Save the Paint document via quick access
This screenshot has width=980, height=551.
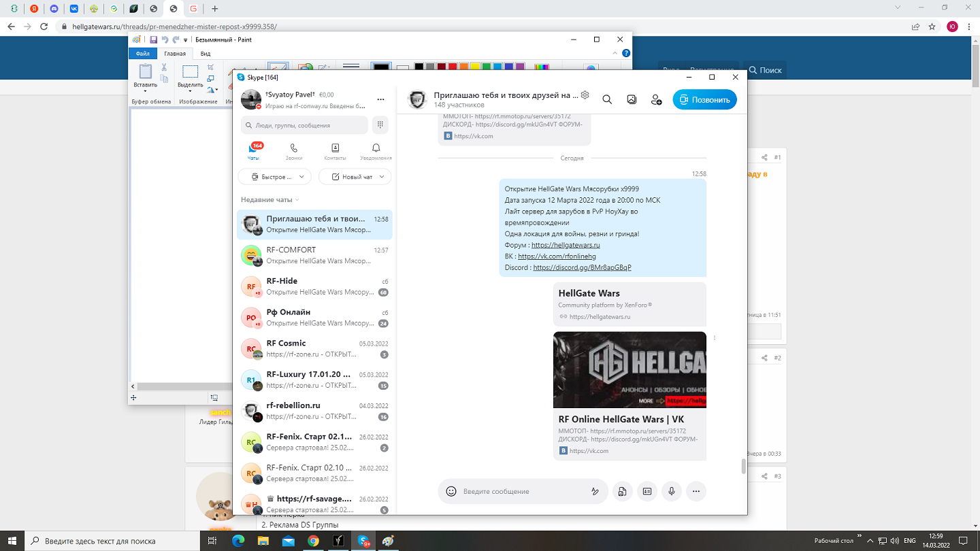154,40
